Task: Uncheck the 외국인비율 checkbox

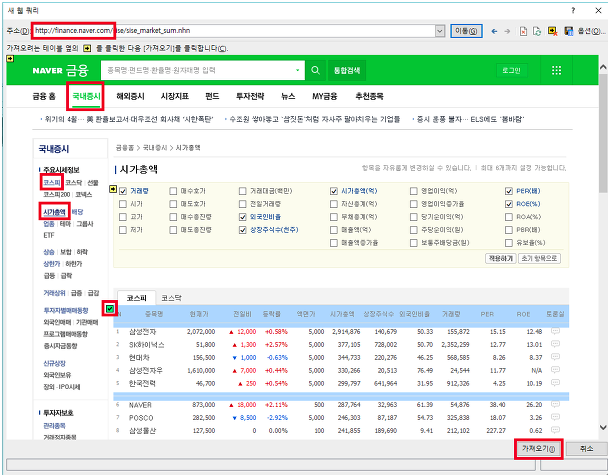Action: (243, 217)
